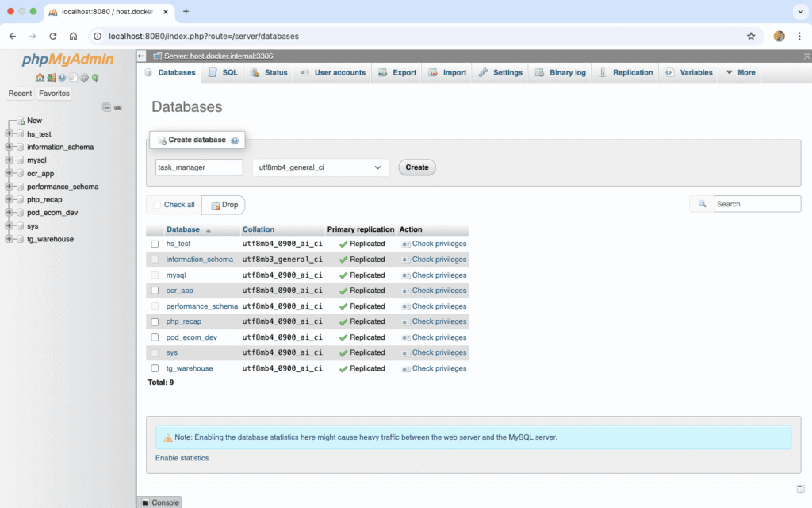The image size is (812, 508).
Task: Select the php_recap database checkbox
Action: pos(155,321)
